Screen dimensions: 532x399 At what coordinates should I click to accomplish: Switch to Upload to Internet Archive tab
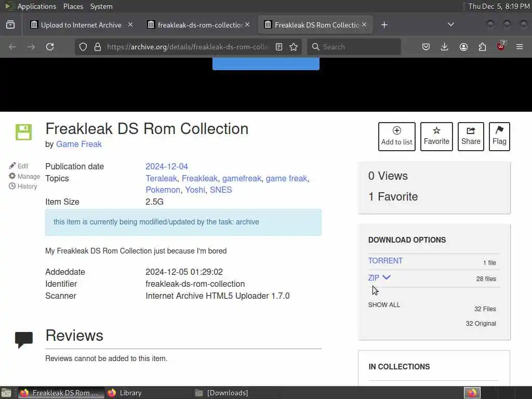(82, 25)
